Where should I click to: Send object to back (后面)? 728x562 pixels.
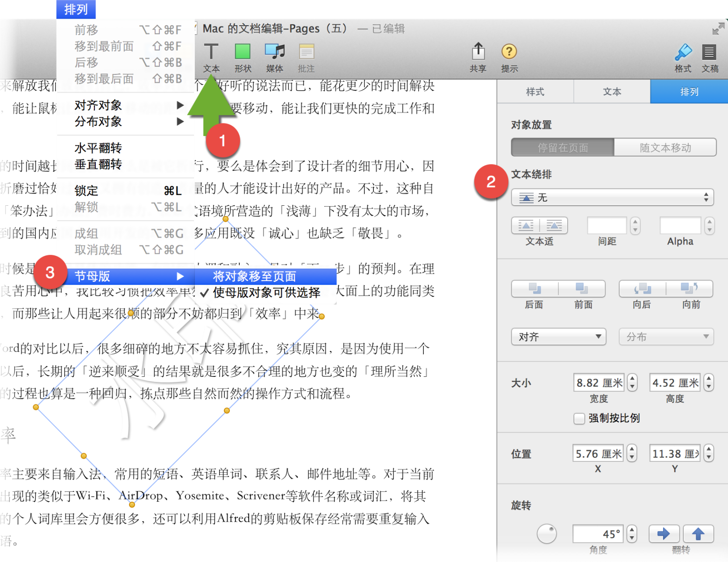pyautogui.click(x=535, y=288)
